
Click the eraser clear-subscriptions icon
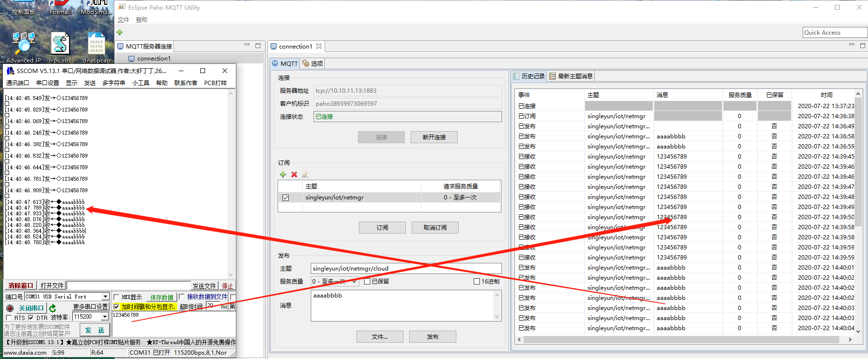click(x=305, y=174)
